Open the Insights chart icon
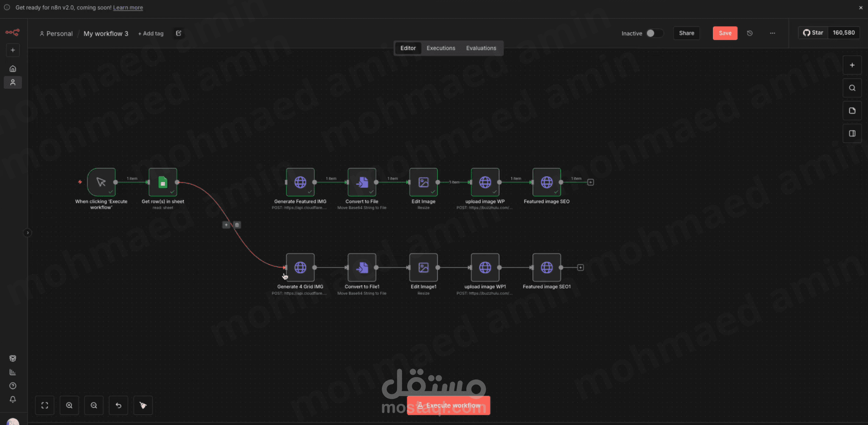 pyautogui.click(x=13, y=372)
